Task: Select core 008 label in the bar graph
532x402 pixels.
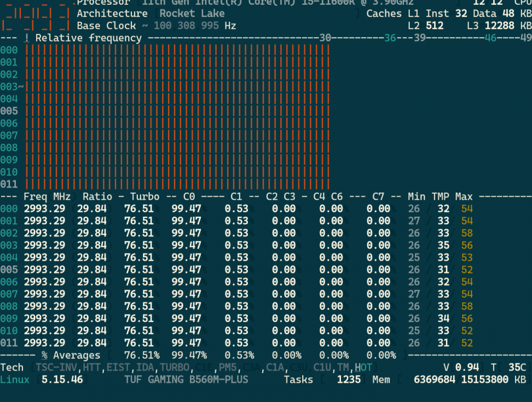Action: [9, 148]
